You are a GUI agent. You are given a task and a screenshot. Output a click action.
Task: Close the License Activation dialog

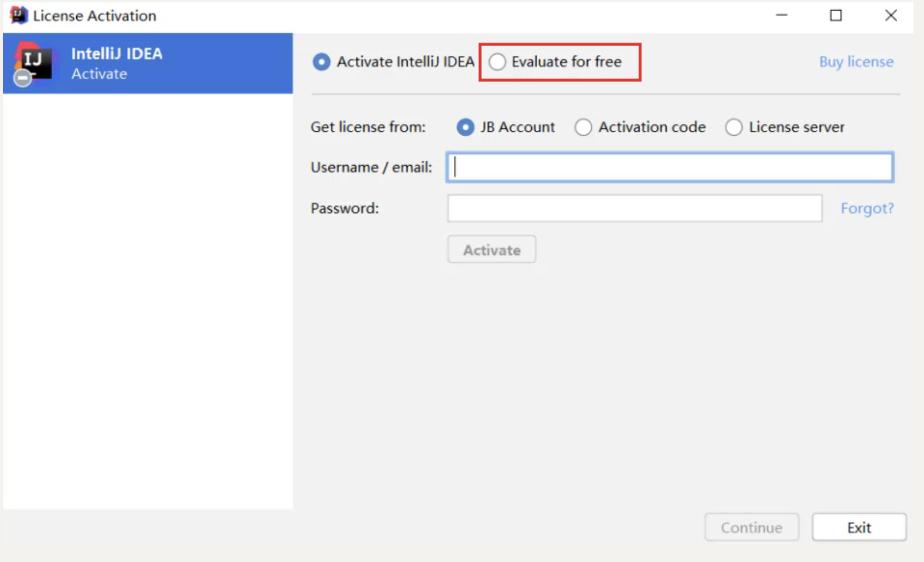point(891,16)
